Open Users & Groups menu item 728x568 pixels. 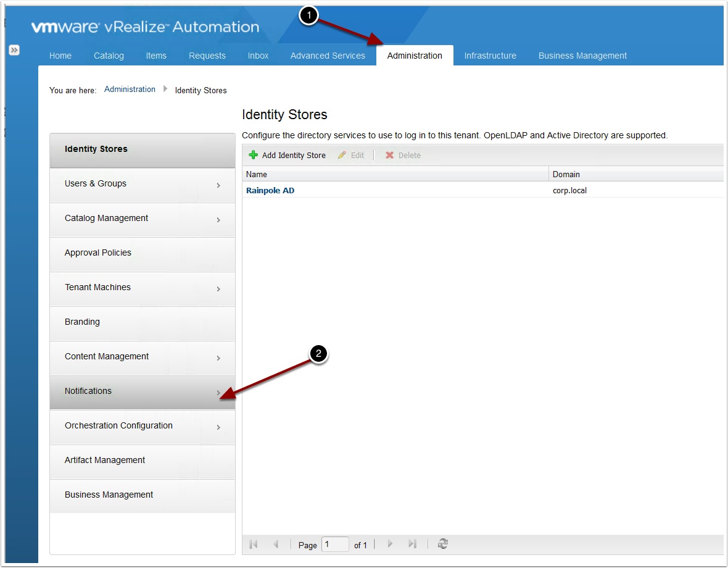click(x=143, y=185)
